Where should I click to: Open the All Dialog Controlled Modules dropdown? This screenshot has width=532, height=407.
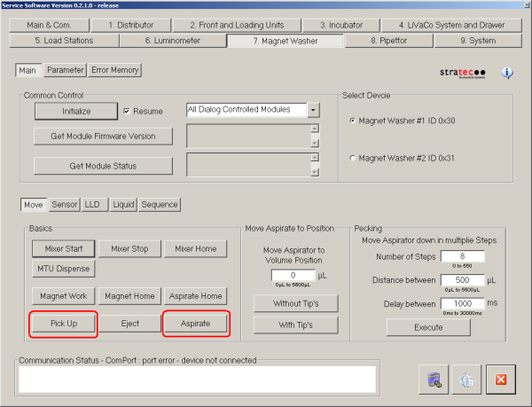tap(313, 110)
